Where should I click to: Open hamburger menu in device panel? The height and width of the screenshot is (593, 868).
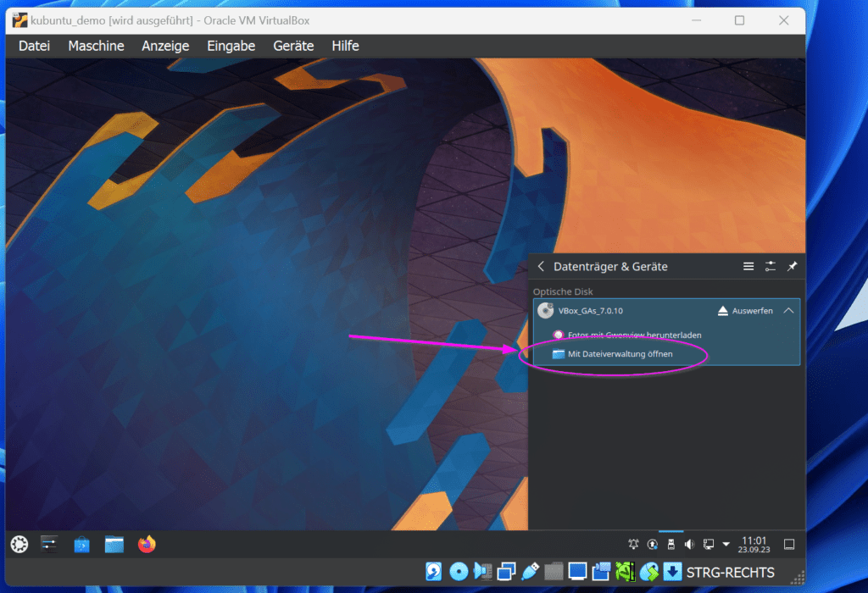pyautogui.click(x=748, y=267)
